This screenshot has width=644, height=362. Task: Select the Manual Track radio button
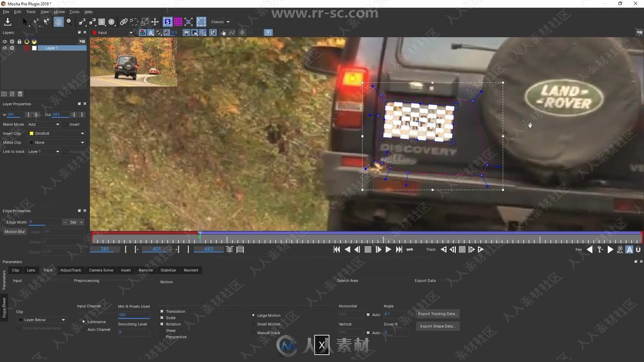coord(253,333)
